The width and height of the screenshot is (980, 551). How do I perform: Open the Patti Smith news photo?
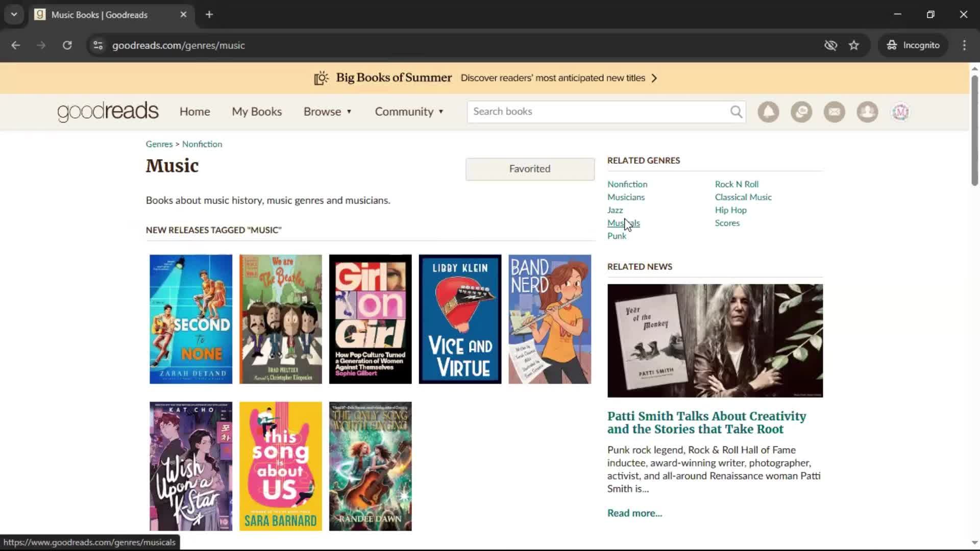(x=715, y=341)
